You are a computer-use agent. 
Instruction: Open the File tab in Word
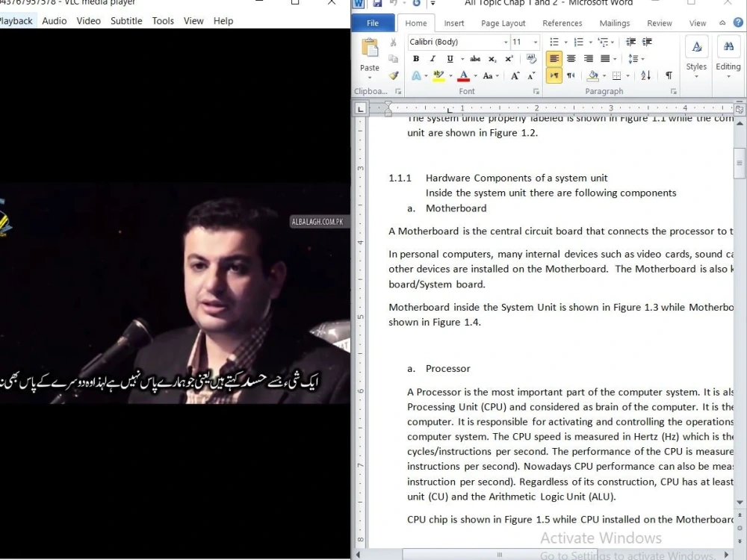coord(373,23)
